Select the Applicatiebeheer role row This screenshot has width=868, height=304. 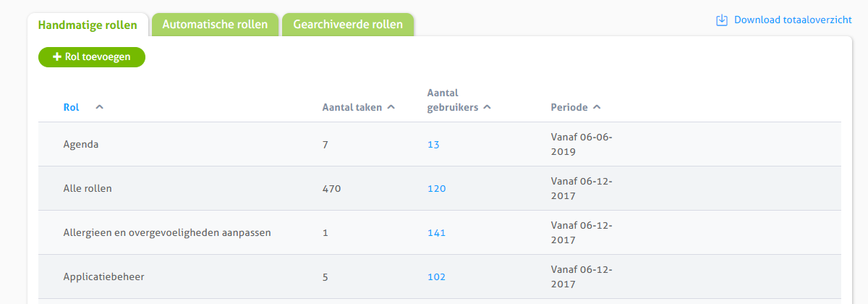click(x=440, y=277)
